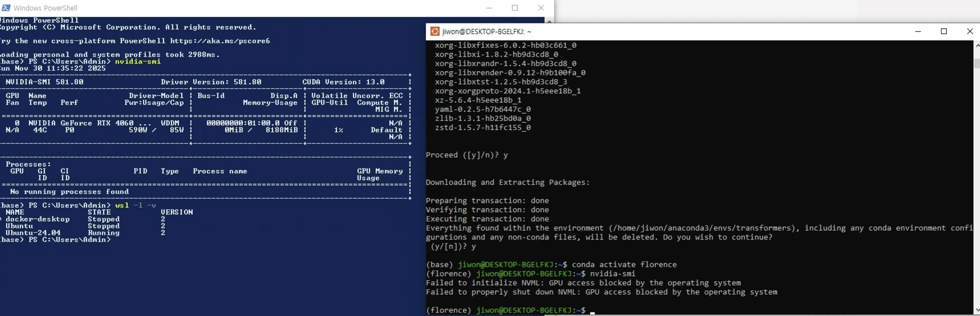Click the PowerShell icon in title bar
Screen dimensions: 980x316
tap(6, 8)
